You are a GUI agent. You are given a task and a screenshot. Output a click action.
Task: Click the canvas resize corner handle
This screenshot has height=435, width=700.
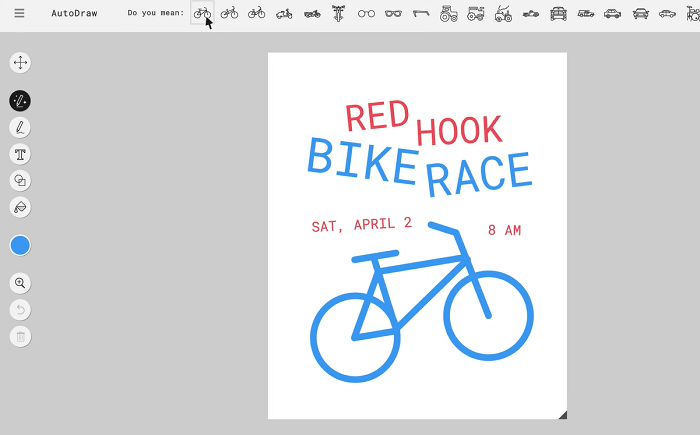tap(562, 414)
